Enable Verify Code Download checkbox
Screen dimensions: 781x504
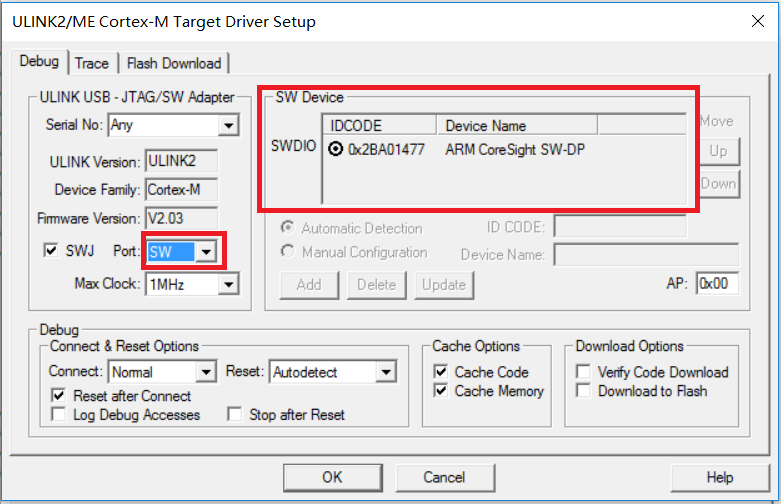583,372
